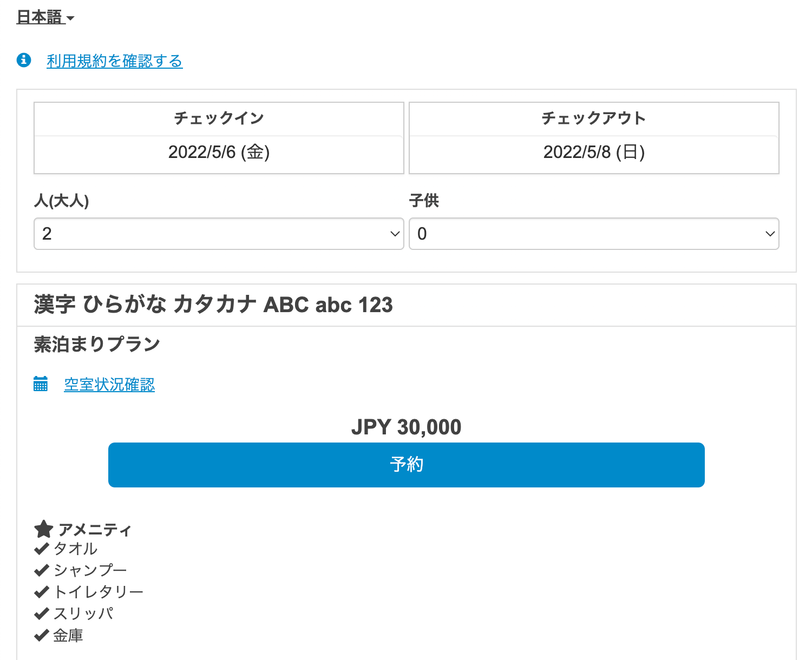Select the check-in date 2022/5/6 field

pyautogui.click(x=219, y=153)
